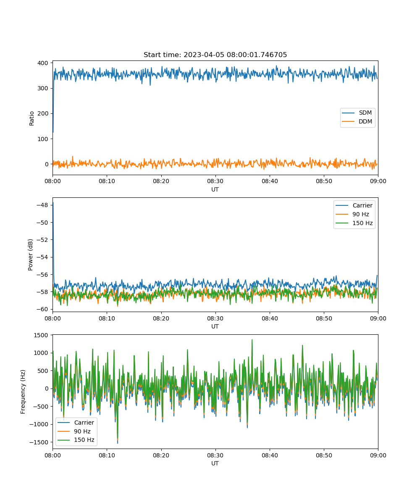
Task: Click the 'Ratio' y-axis label
Action: (32, 118)
